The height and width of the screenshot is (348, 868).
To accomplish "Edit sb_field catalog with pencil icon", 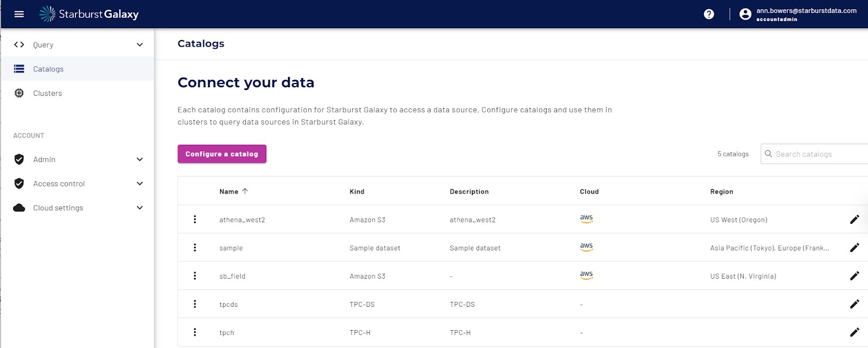I will pos(854,276).
